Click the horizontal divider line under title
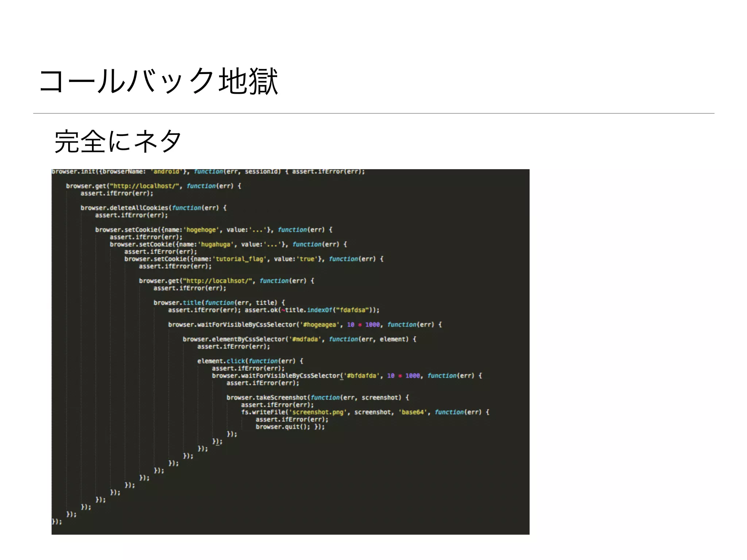This screenshot has height=560, width=747. [x=373, y=113]
